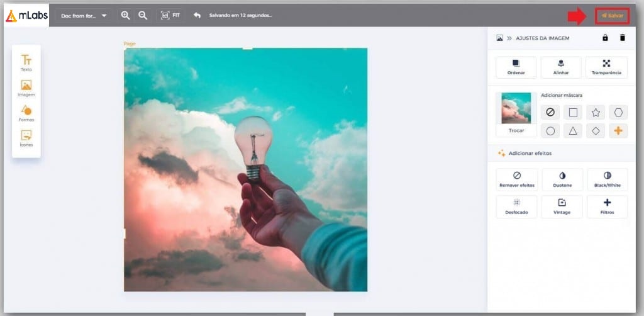Click the image preview thumbnail
This screenshot has width=644, height=316.
pos(516,108)
